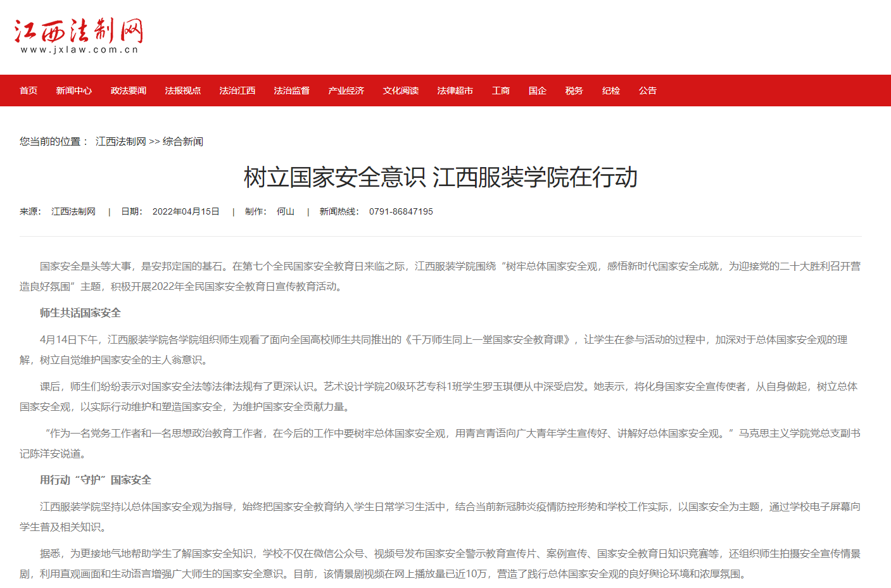Screen dimensions: 891x588
Task: Open the 法报视点 section
Action: 183,91
